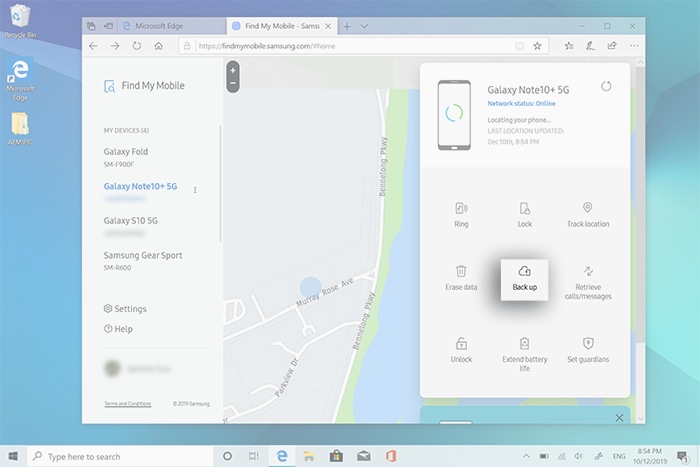Open more options for Galaxy Note10+ 5G
This screenshot has width=700, height=467.
pos(195,190)
